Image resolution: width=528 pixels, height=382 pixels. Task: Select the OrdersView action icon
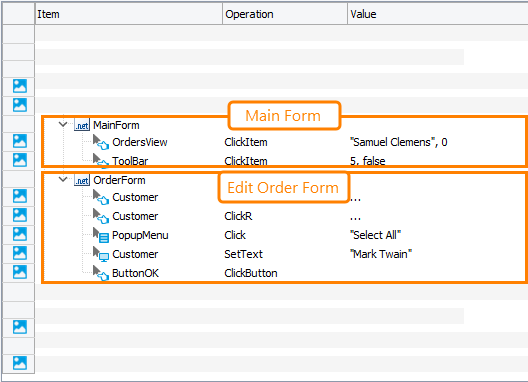101,142
